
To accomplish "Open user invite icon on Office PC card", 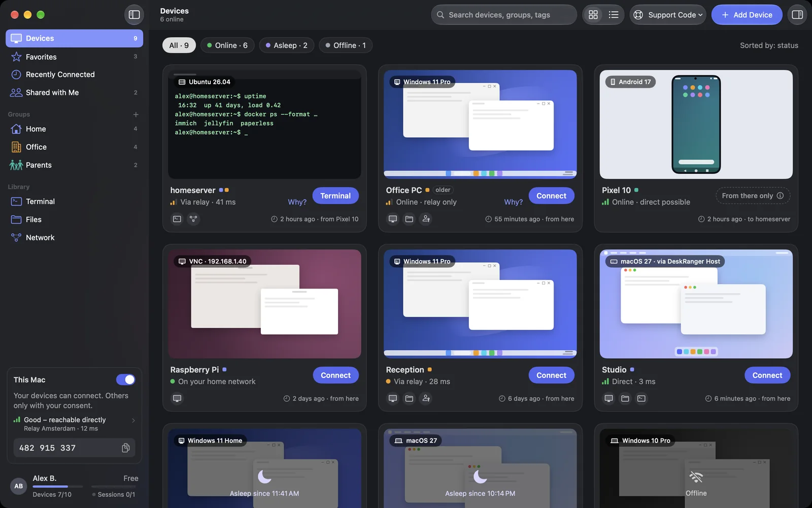I will coord(426,219).
